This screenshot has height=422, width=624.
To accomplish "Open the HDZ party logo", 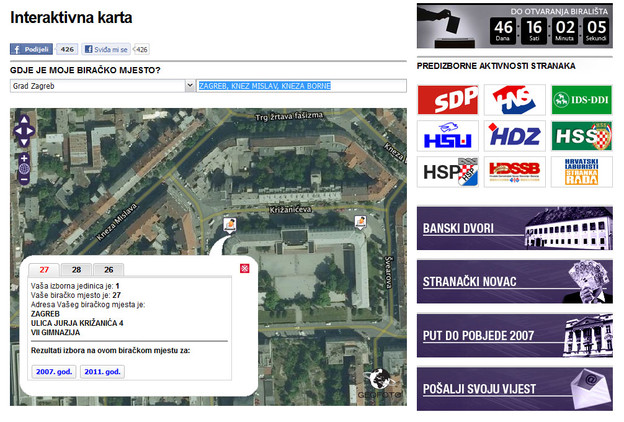I will 514,136.
